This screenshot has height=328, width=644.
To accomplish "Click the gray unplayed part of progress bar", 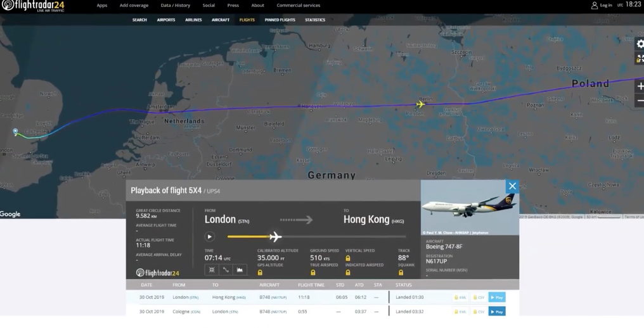I will pos(344,236).
